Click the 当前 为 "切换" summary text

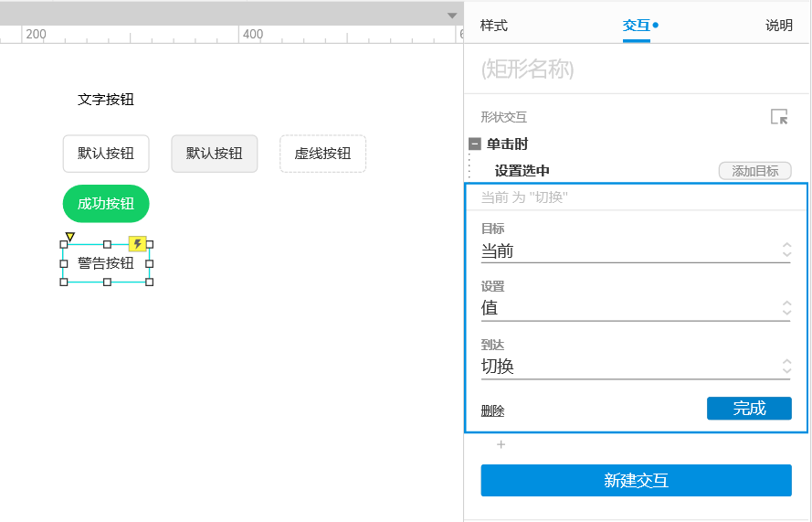pos(524,197)
